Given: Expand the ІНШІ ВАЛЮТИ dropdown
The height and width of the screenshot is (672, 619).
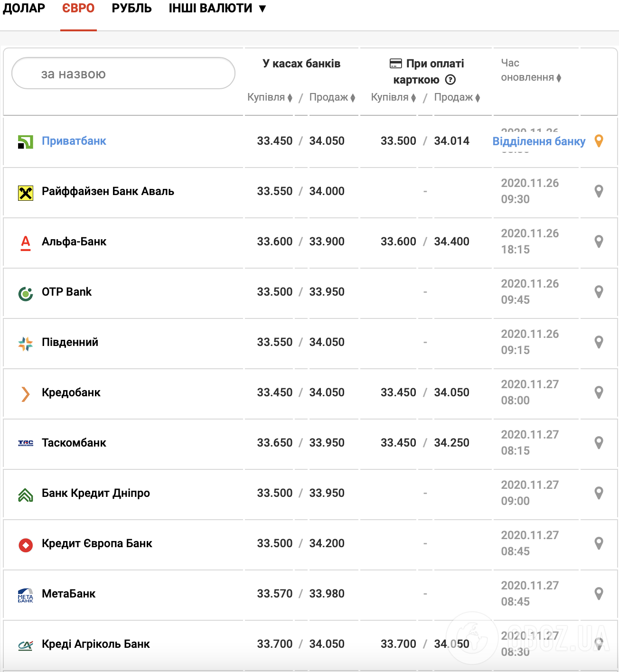Looking at the screenshot, I should coord(217,9).
